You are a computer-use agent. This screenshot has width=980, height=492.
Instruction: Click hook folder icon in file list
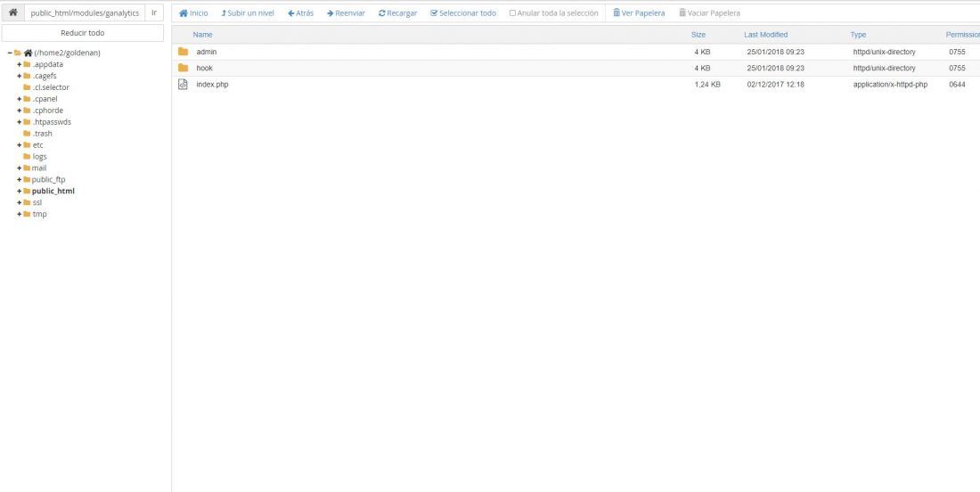(184, 68)
